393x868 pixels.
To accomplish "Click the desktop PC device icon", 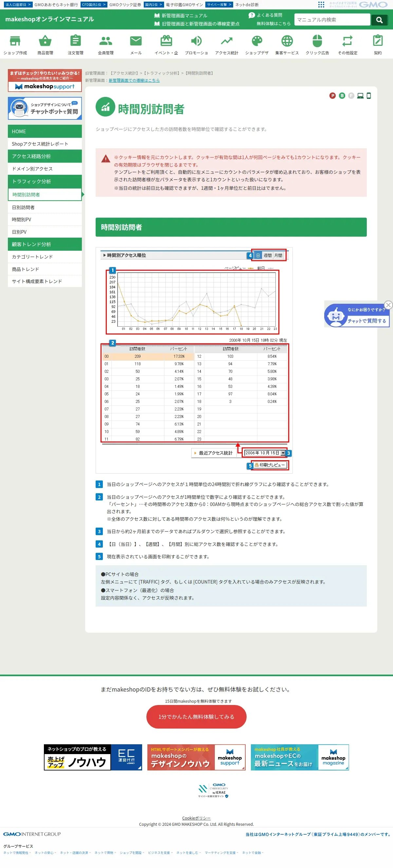I will [360, 96].
